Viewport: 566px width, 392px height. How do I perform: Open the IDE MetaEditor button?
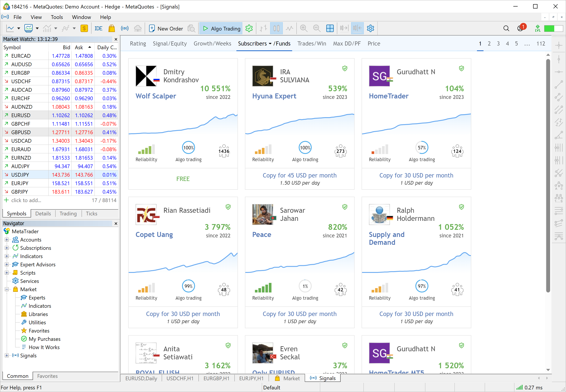[98, 29]
